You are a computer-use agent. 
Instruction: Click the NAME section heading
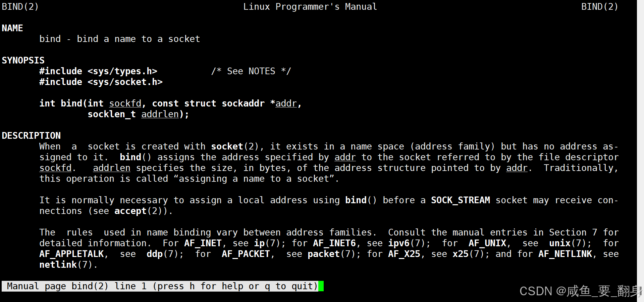click(x=12, y=28)
